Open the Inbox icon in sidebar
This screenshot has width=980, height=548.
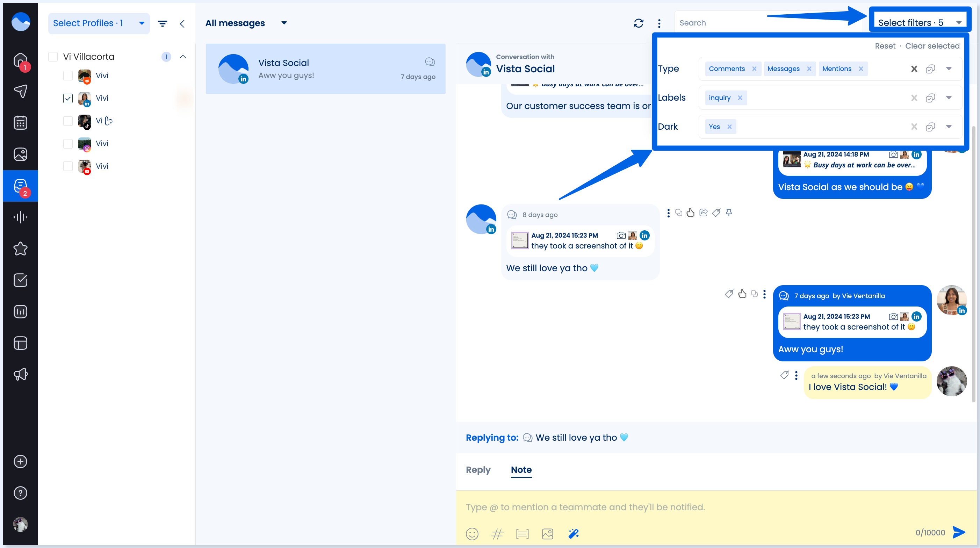[x=20, y=186]
